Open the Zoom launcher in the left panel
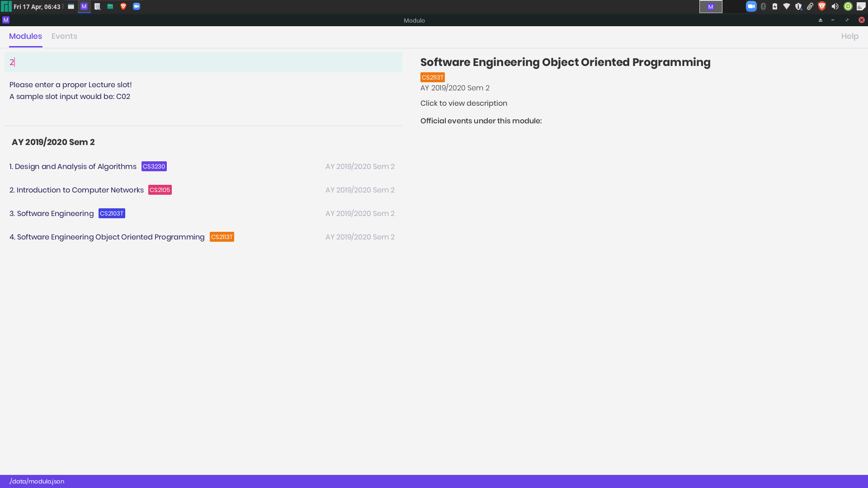The height and width of the screenshot is (488, 868). tap(137, 6)
